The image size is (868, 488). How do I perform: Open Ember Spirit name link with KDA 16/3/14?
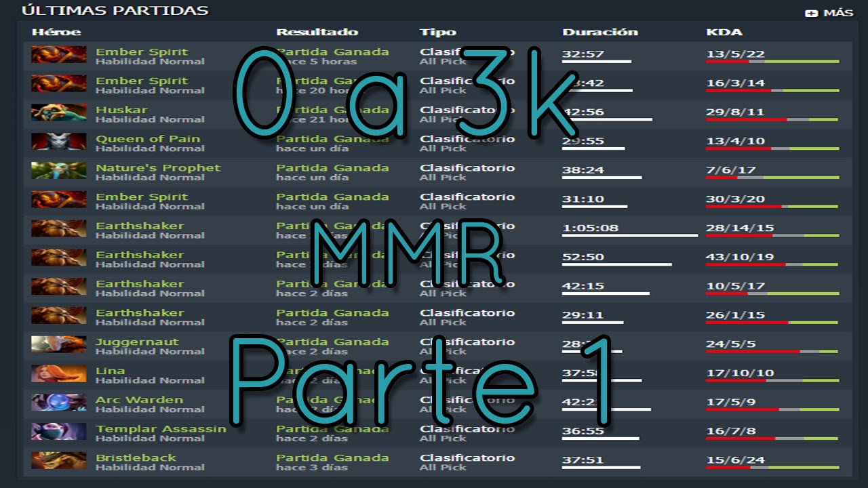click(142, 81)
